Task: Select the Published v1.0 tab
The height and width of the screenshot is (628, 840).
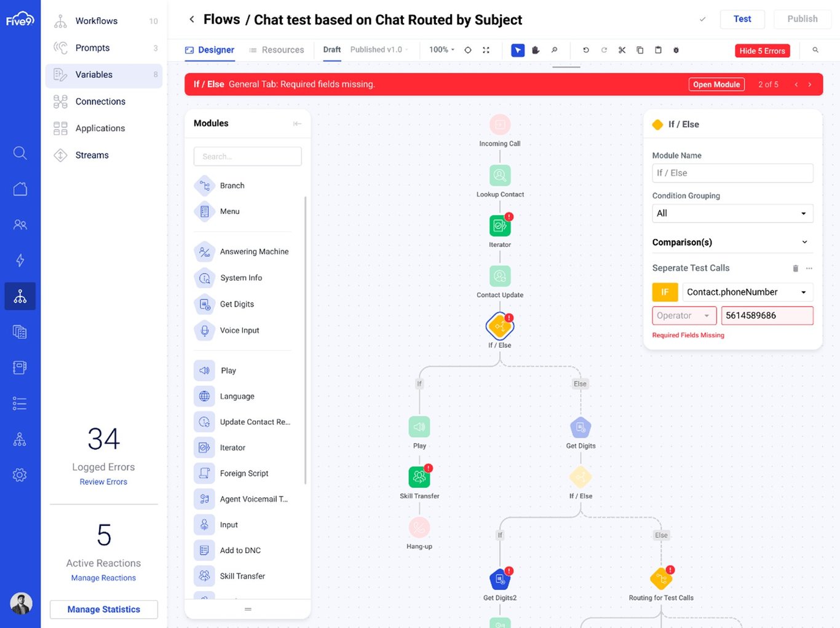Action: coord(376,50)
